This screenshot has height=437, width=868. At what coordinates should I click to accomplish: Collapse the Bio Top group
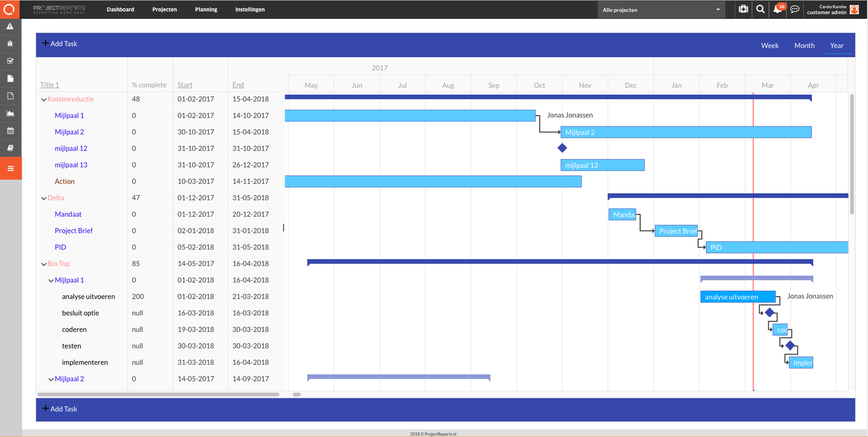click(43, 264)
